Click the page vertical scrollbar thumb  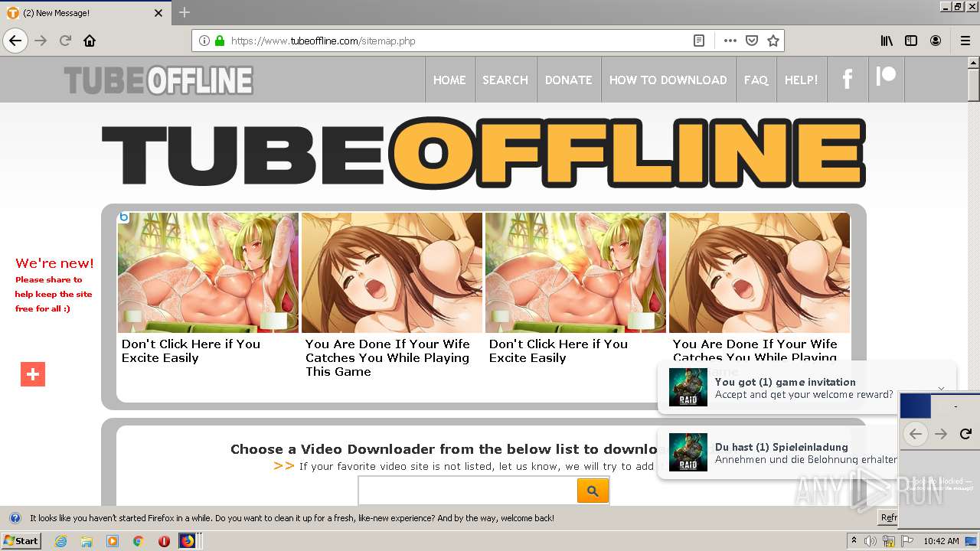pyautogui.click(x=974, y=84)
